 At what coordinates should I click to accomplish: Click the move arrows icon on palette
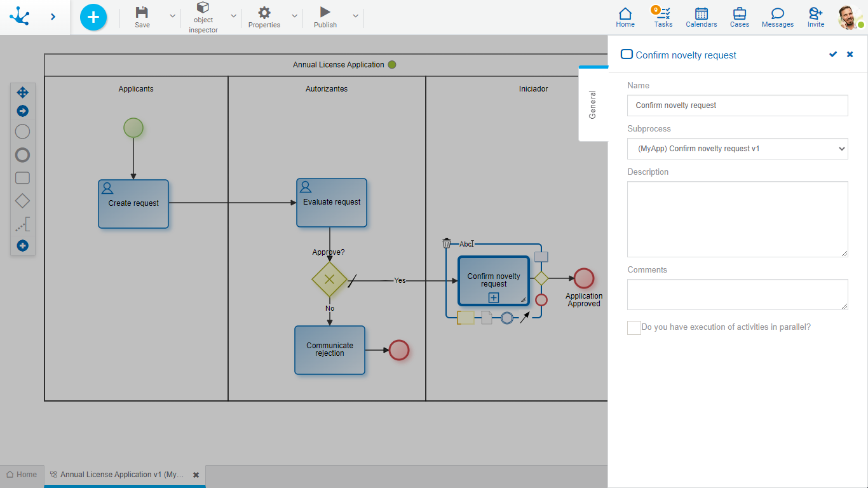pyautogui.click(x=22, y=92)
